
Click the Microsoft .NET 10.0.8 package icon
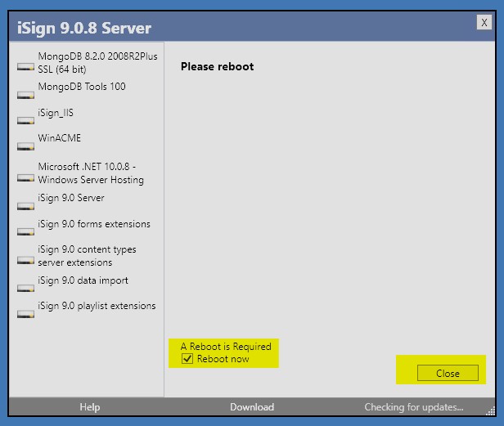click(25, 177)
